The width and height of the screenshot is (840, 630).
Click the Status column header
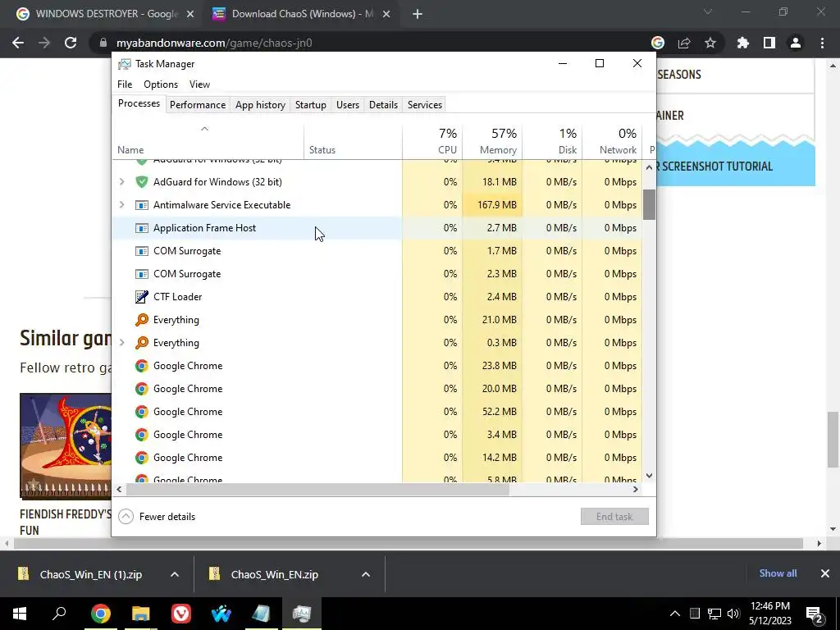[x=353, y=142]
